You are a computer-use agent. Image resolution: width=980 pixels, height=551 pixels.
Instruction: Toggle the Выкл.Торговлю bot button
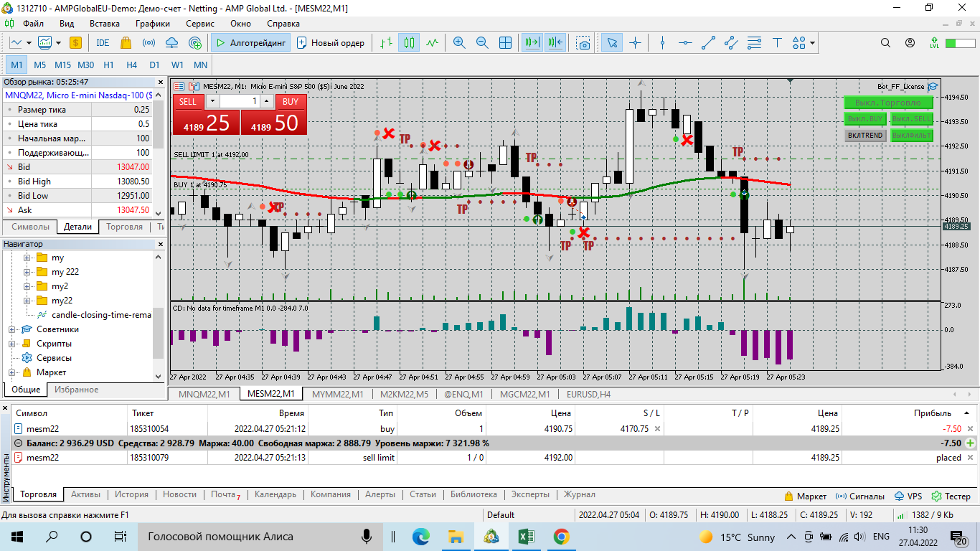(888, 103)
